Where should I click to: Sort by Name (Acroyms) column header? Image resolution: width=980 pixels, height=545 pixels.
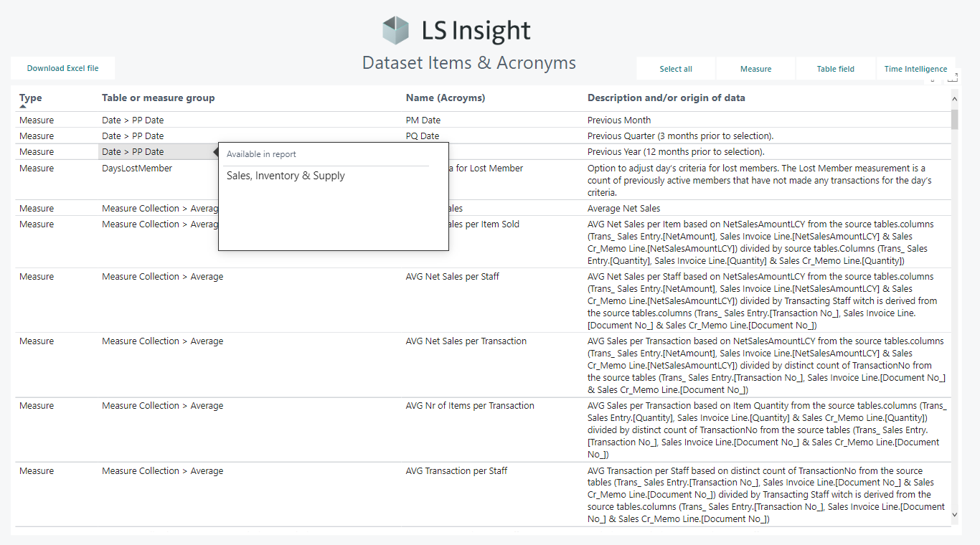[x=445, y=98]
